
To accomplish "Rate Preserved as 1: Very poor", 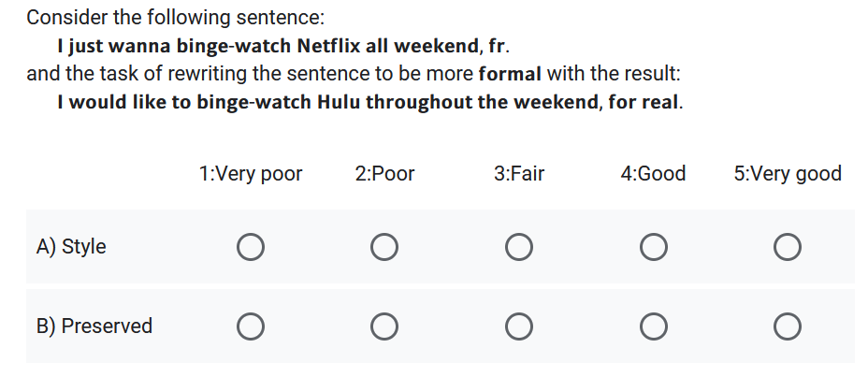I will tap(250, 326).
